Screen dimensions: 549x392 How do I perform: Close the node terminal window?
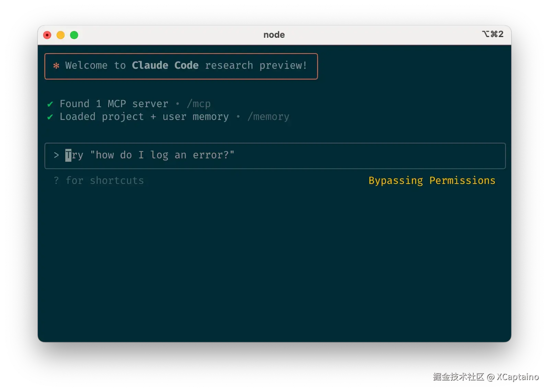tap(47, 35)
